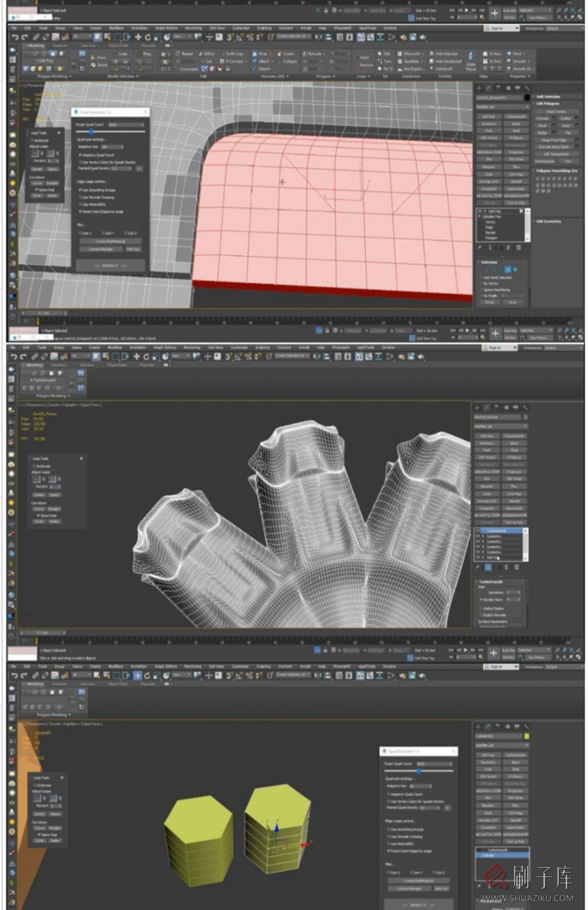Open Modifiers menu in top screenshot
588x910 pixels.
click(116, 28)
